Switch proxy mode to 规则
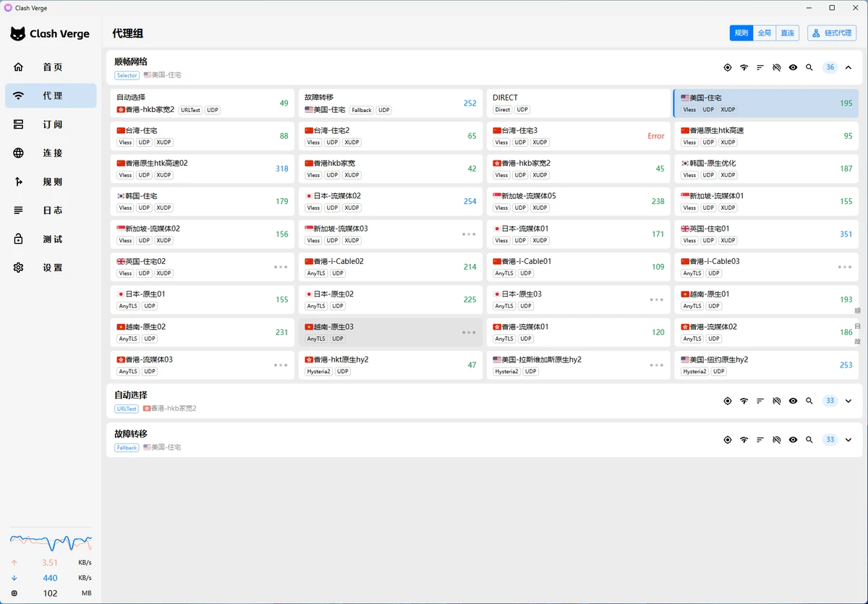 tap(741, 33)
